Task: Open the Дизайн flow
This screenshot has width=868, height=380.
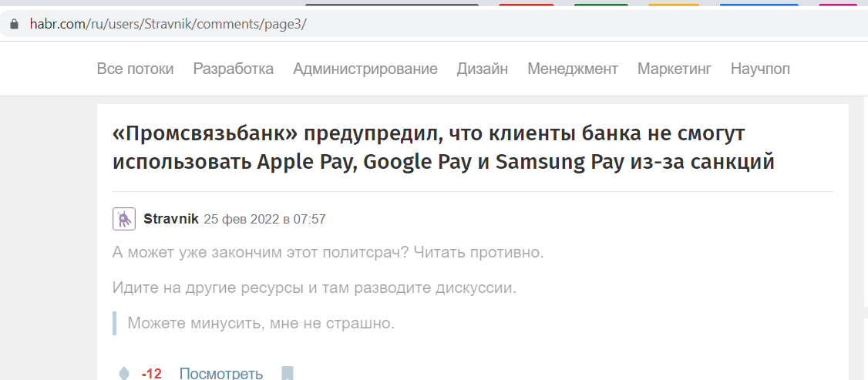Action: (x=482, y=69)
